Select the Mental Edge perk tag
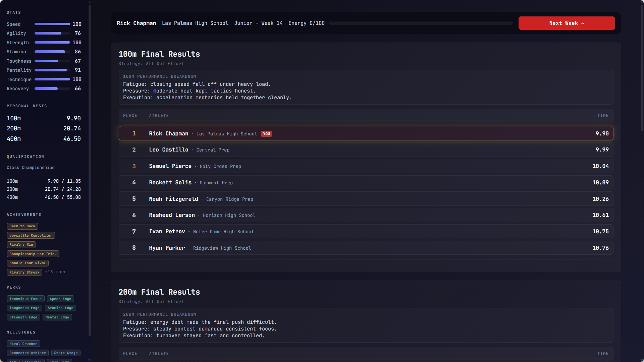 pyautogui.click(x=57, y=317)
